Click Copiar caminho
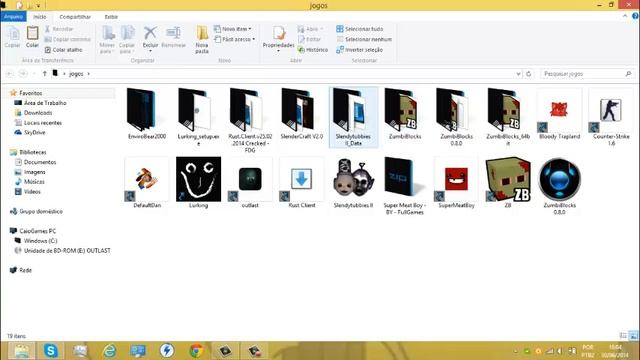This screenshot has width=640, height=360. pos(67,39)
